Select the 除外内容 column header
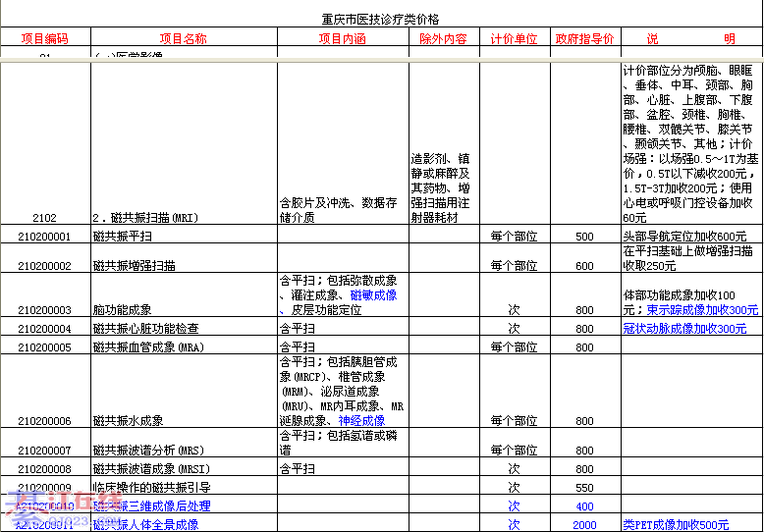 point(444,38)
